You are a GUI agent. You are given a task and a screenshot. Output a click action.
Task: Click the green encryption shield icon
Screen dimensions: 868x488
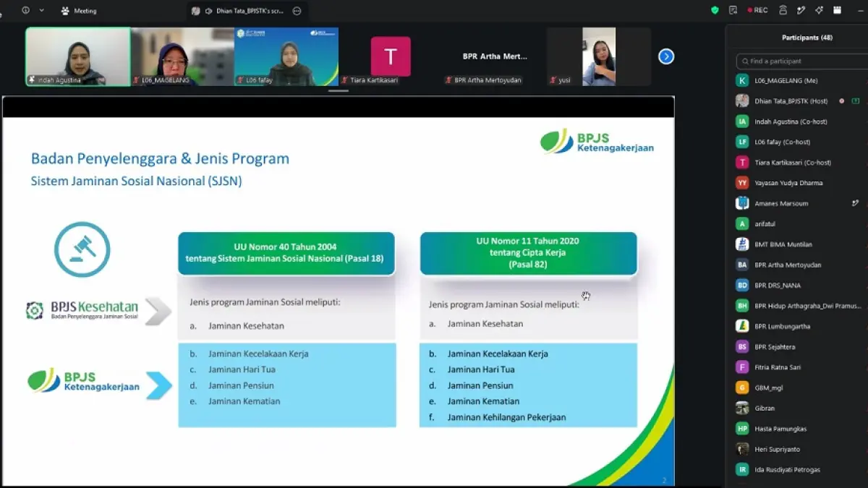715,10
